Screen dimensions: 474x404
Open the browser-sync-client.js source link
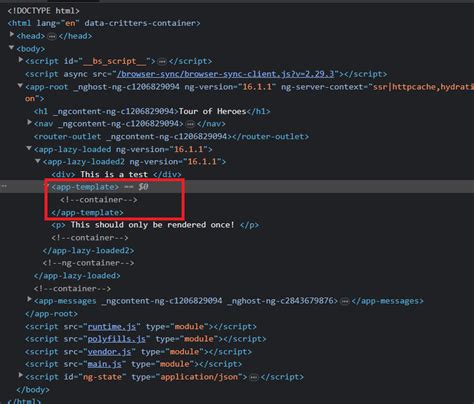point(225,74)
